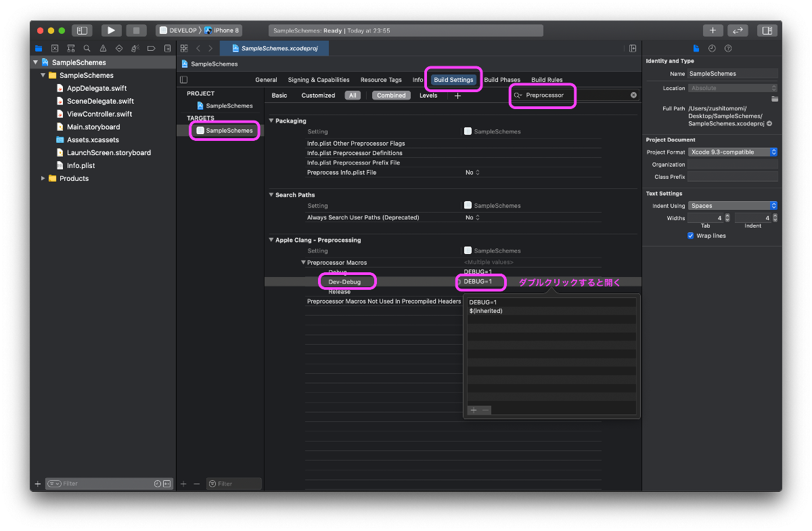Reveal full path in Finder arrow
The image size is (812, 531).
click(x=769, y=124)
